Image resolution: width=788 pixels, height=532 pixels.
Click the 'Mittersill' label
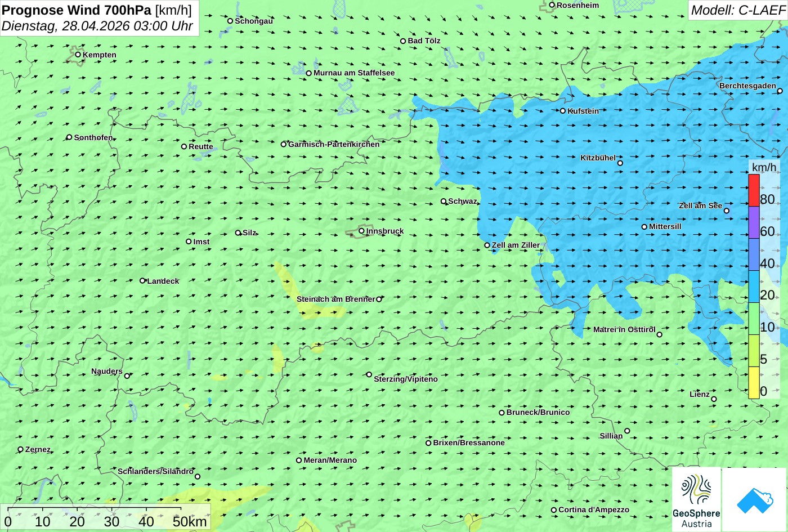(x=665, y=226)
